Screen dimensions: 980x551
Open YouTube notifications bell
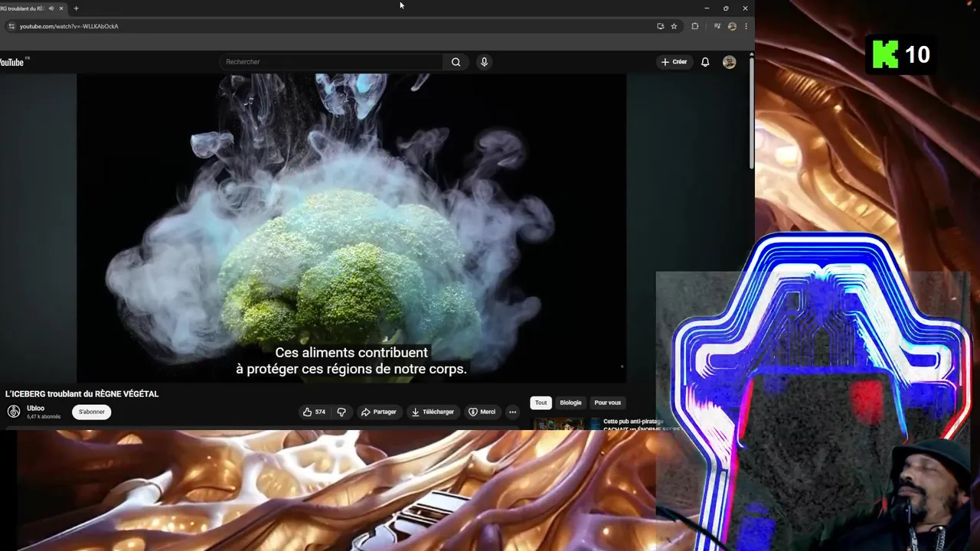[x=705, y=62]
